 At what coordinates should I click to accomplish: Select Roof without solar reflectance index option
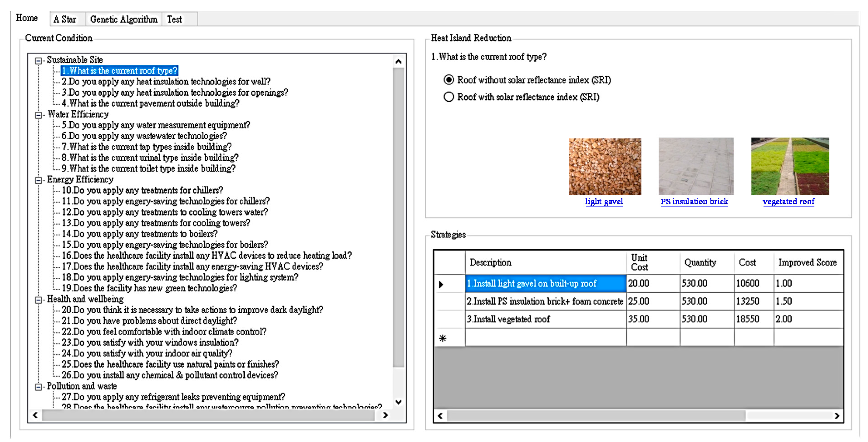448,80
